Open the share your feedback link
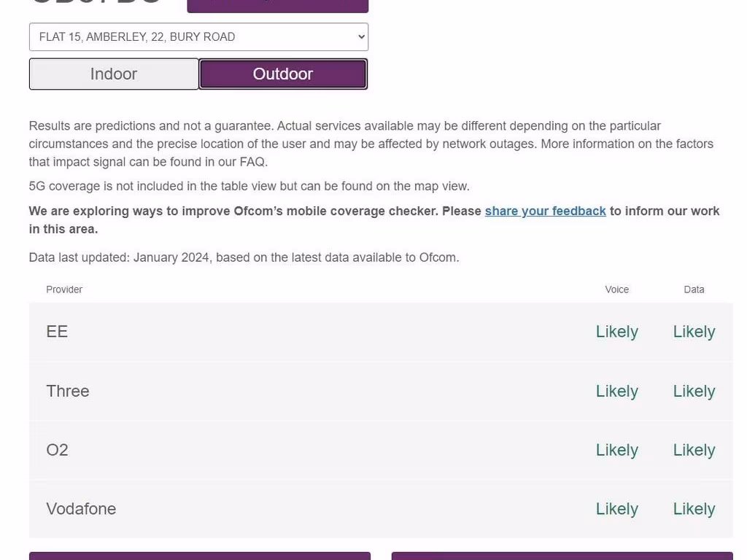747x560 pixels. pyautogui.click(x=545, y=211)
